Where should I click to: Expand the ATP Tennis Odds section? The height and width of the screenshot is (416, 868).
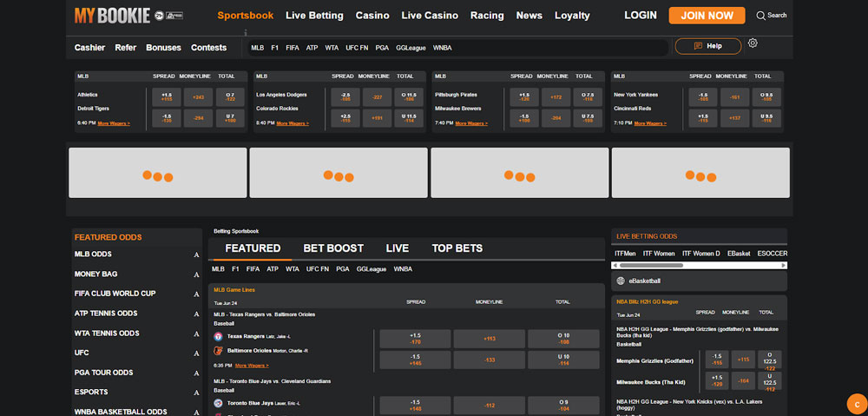pos(196,314)
